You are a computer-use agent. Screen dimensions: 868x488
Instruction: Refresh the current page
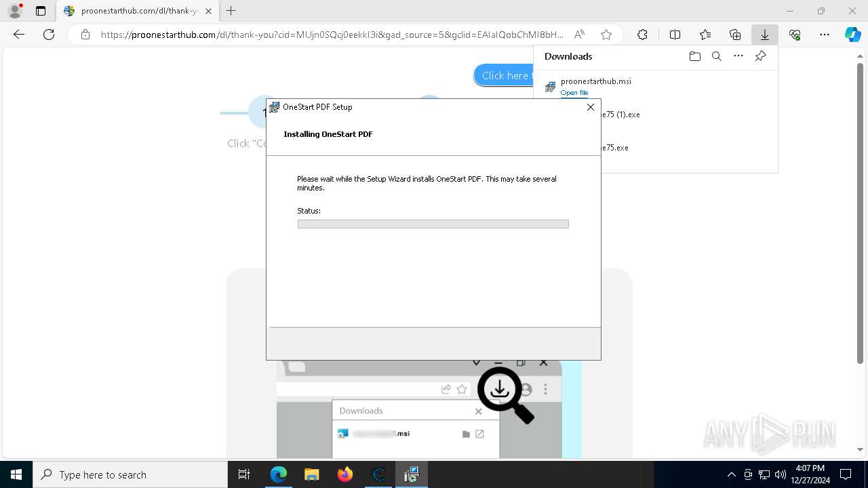click(x=49, y=35)
